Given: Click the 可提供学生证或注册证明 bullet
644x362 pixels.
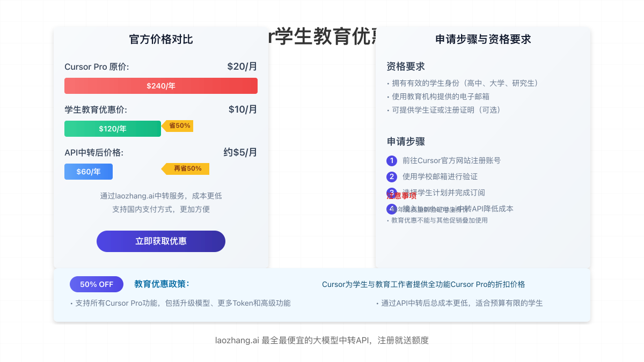Looking at the screenshot, I should tap(443, 110).
